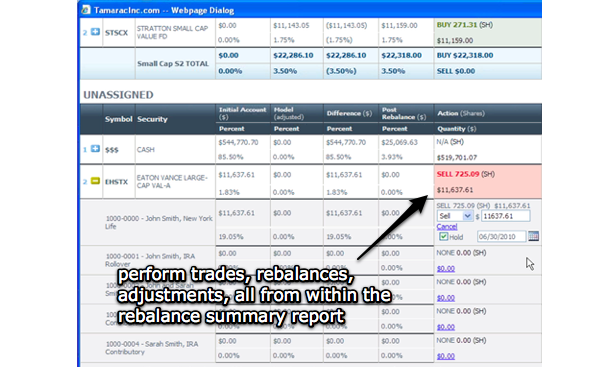Select the BUY 271.31 action cell
Screen dimensions: 615x367
pyautogui.click(x=488, y=32)
